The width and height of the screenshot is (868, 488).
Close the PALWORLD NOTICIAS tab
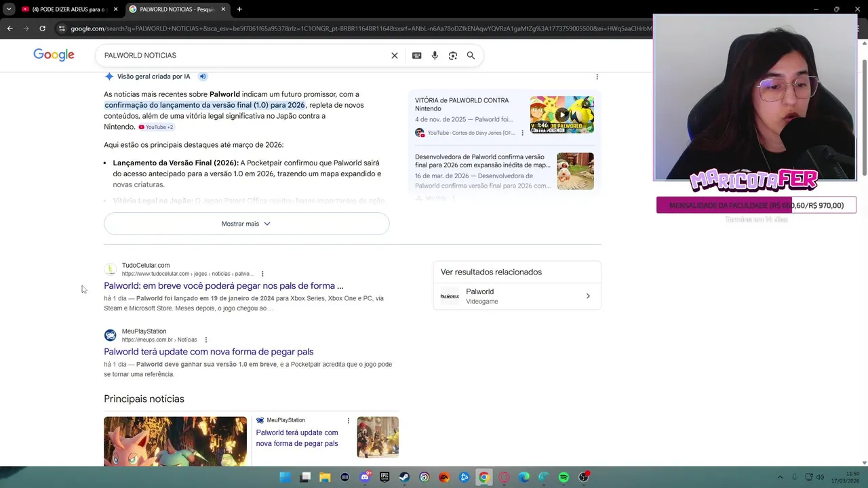[x=223, y=9]
